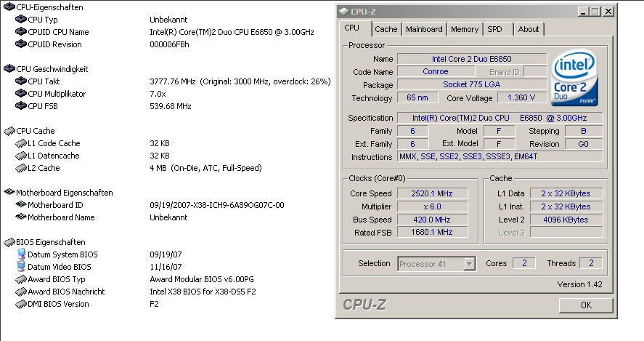The height and width of the screenshot is (341, 644).
Task: Click the icon beside CPU Multiplikator
Action: [x=21, y=93]
